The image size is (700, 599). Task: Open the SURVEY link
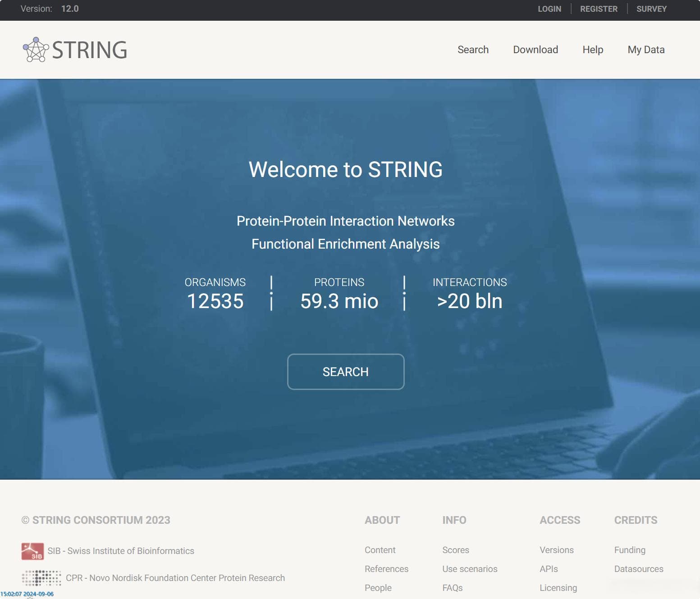point(651,9)
